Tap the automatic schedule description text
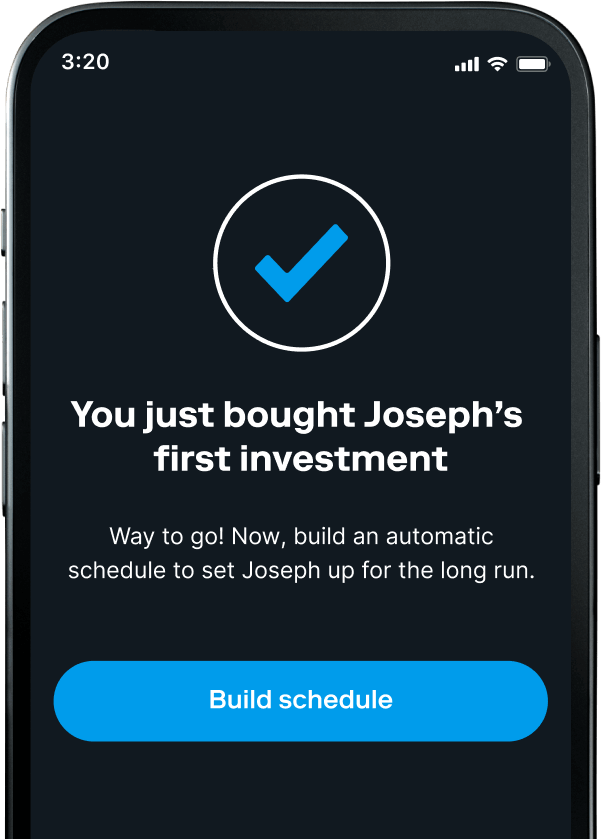This screenshot has height=839, width=601. point(300,553)
